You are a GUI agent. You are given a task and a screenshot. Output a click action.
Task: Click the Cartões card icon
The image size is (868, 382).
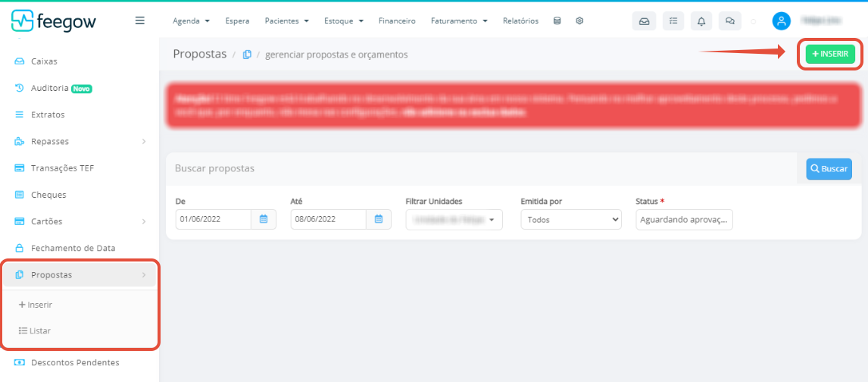point(20,221)
